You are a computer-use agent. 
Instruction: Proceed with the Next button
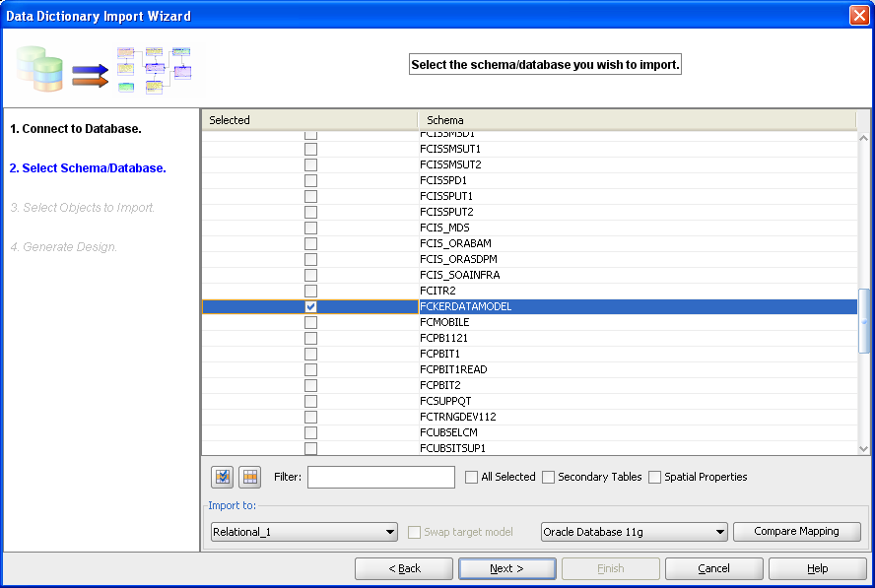[506, 568]
